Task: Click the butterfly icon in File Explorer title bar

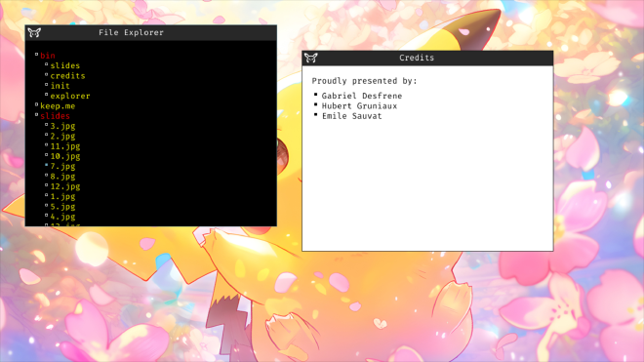Action: point(34,32)
